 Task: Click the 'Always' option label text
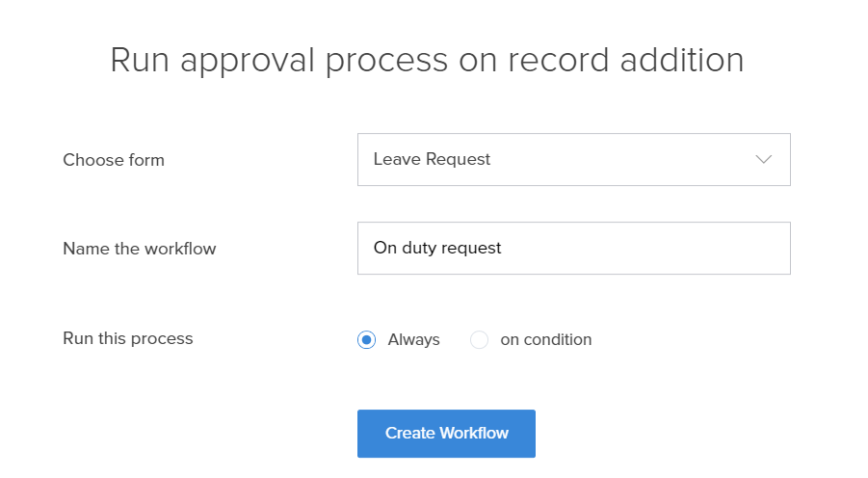(413, 339)
